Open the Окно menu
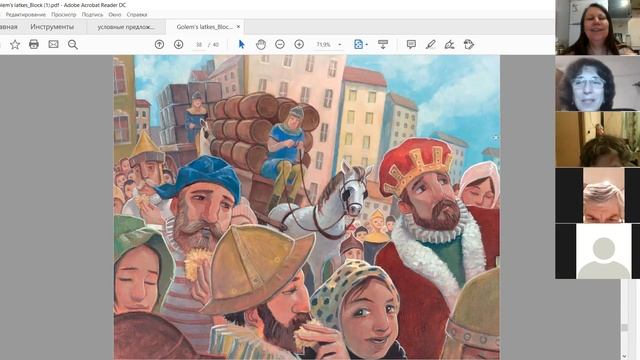This screenshot has width=640, height=360. [115, 14]
